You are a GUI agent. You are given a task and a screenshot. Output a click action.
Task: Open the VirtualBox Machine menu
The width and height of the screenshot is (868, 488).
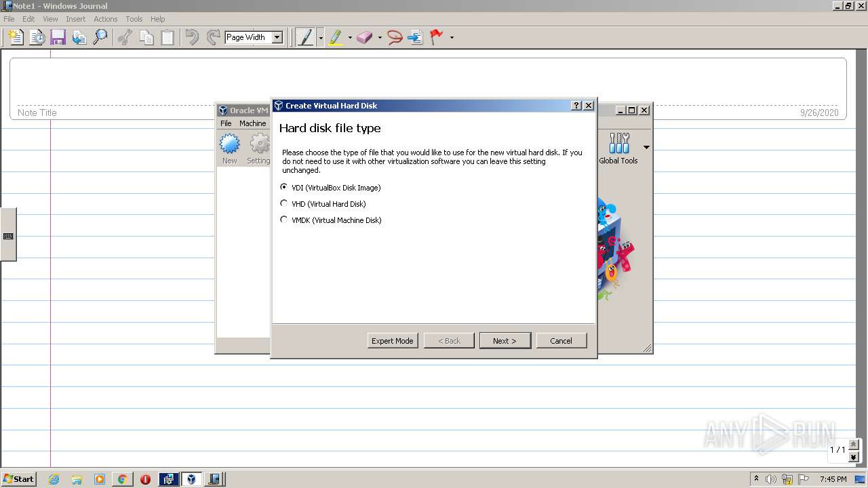(x=252, y=123)
